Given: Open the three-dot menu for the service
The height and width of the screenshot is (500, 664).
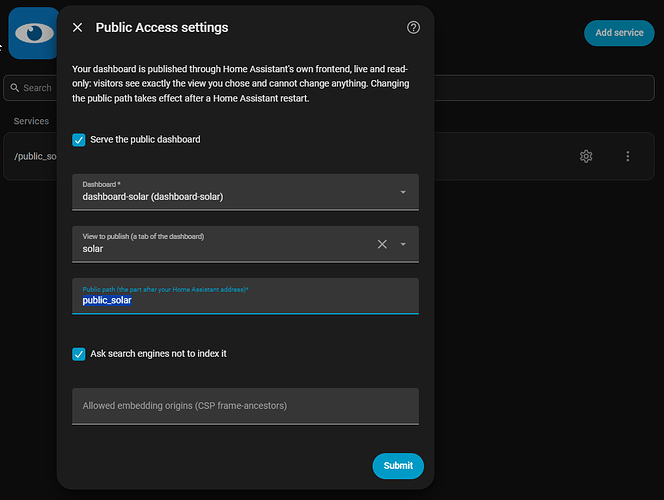Looking at the screenshot, I should [x=628, y=156].
